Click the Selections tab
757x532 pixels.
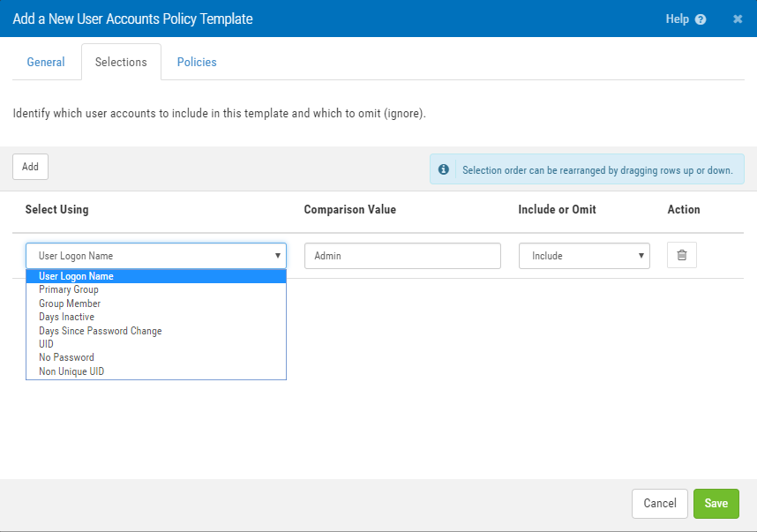pyautogui.click(x=121, y=63)
